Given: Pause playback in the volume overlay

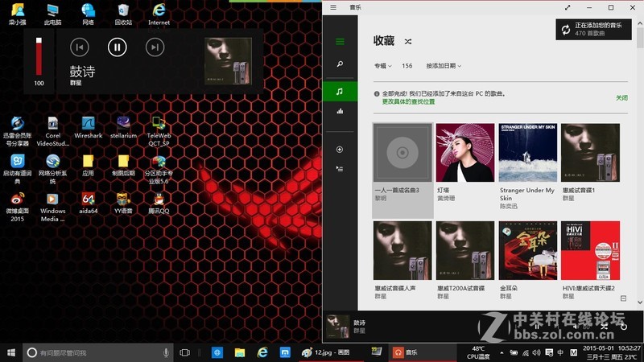Looking at the screenshot, I should click(x=117, y=47).
